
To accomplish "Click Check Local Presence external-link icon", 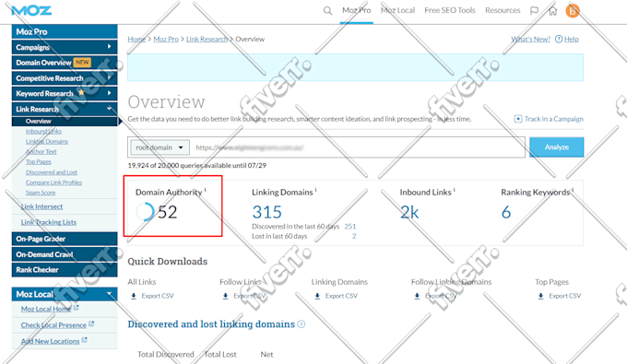I will coord(91,323).
